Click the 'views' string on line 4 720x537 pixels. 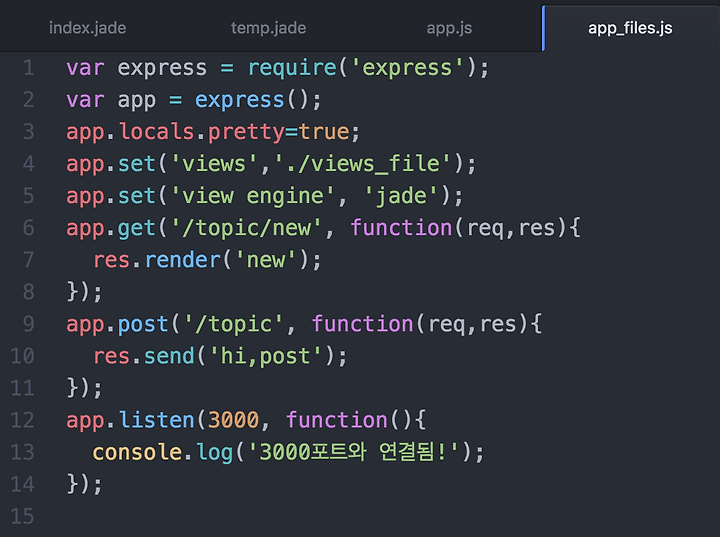coord(214,164)
